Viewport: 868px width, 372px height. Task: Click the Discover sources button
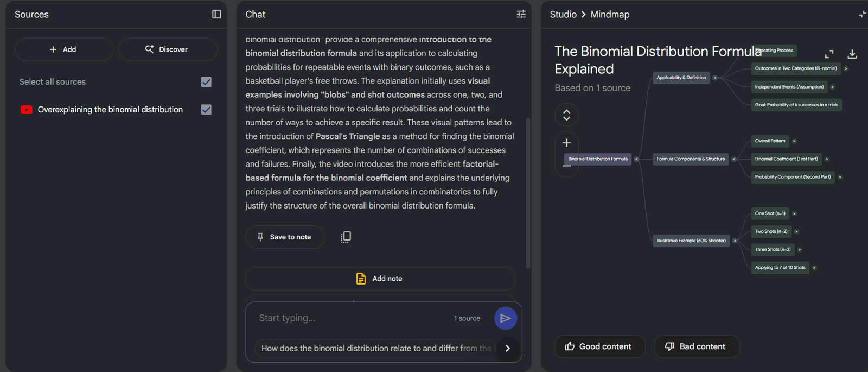(x=168, y=49)
